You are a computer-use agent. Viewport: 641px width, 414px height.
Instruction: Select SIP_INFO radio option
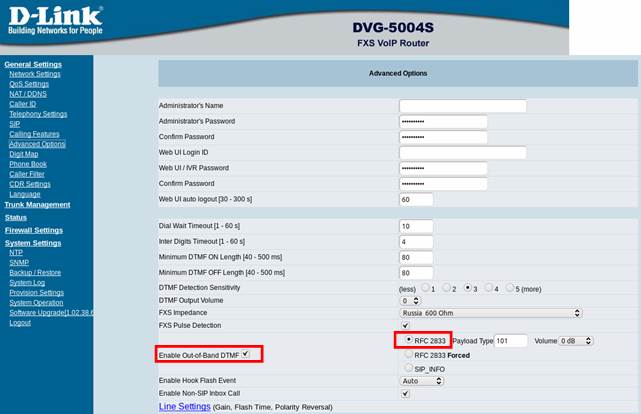pos(409,368)
